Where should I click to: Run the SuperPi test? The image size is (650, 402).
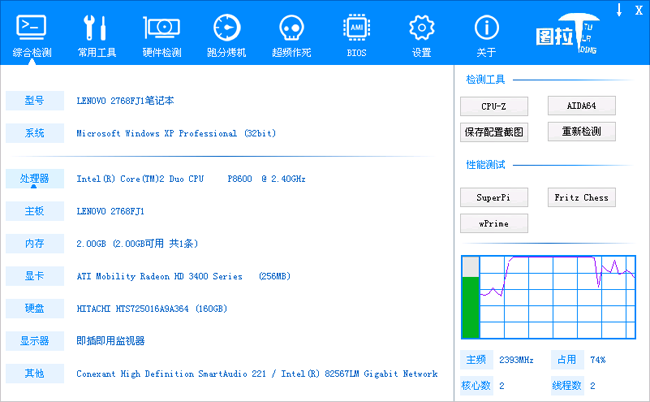tap(494, 197)
